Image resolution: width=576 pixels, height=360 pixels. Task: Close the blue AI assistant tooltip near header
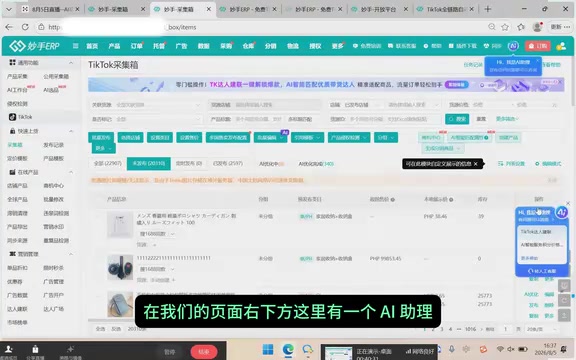[537, 60]
